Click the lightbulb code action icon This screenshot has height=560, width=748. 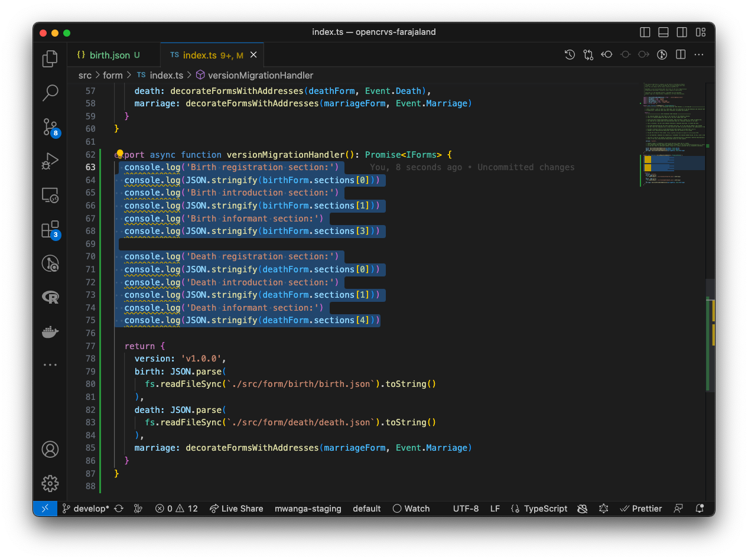tap(120, 154)
